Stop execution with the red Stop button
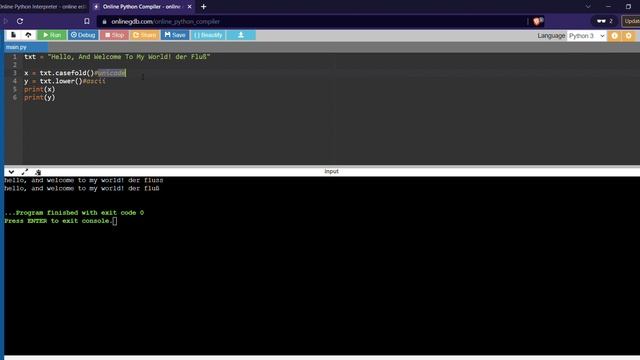640x360 pixels. 114,35
